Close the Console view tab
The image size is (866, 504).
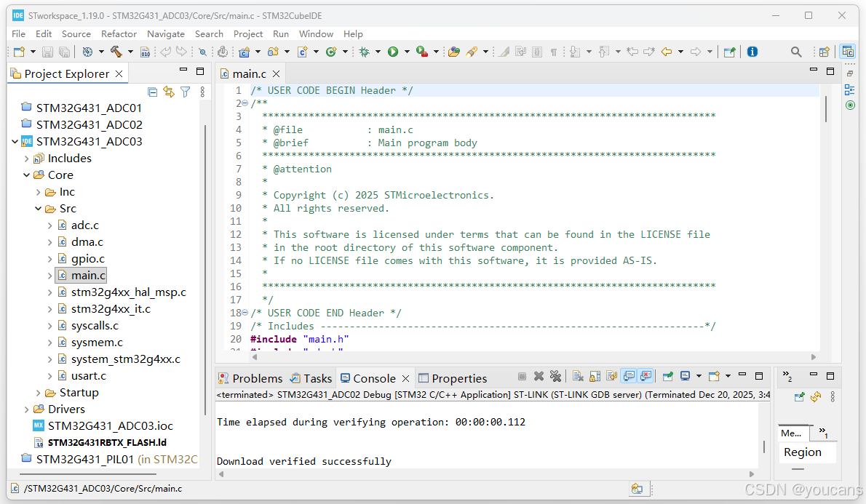pyautogui.click(x=405, y=379)
